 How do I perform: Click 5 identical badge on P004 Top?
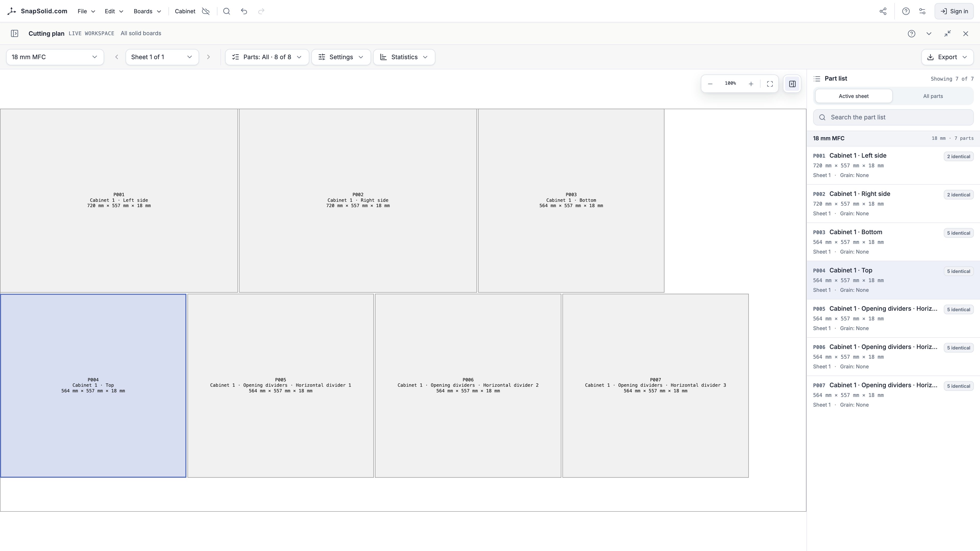click(x=958, y=271)
